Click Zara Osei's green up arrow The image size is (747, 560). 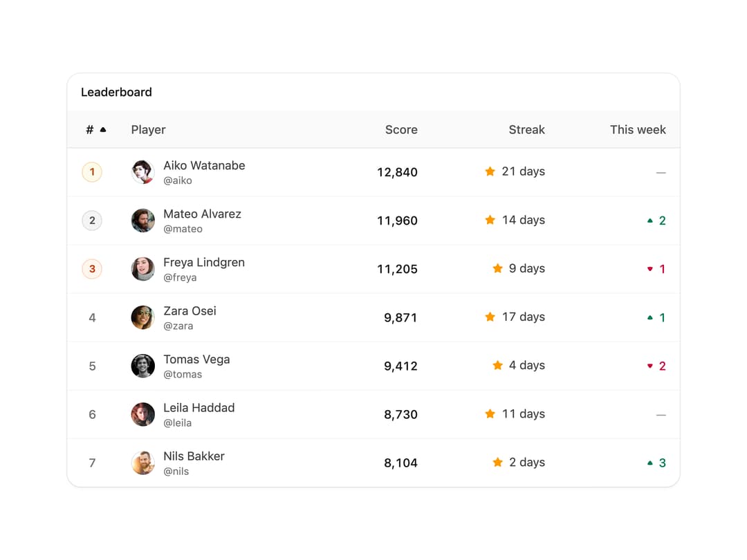[x=649, y=317]
